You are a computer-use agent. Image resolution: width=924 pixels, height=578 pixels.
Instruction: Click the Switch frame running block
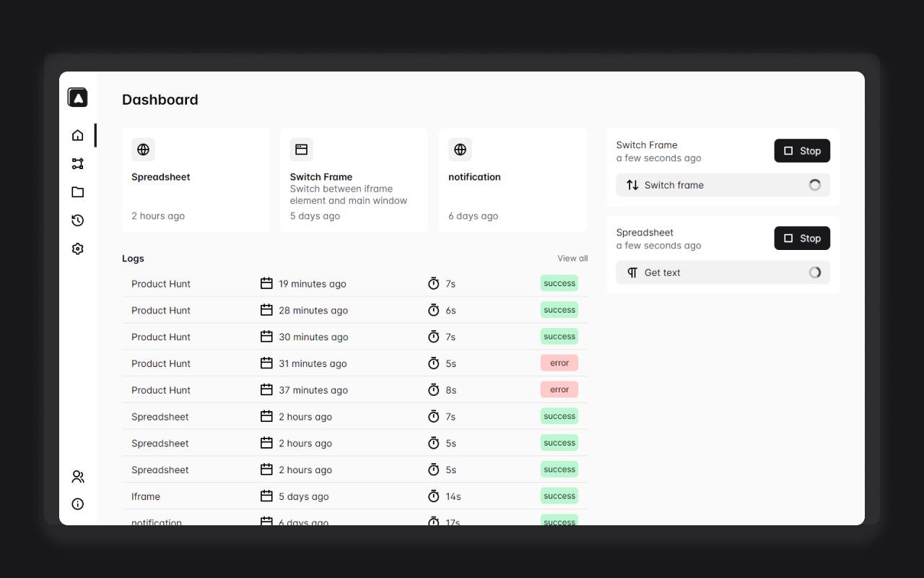pos(723,185)
